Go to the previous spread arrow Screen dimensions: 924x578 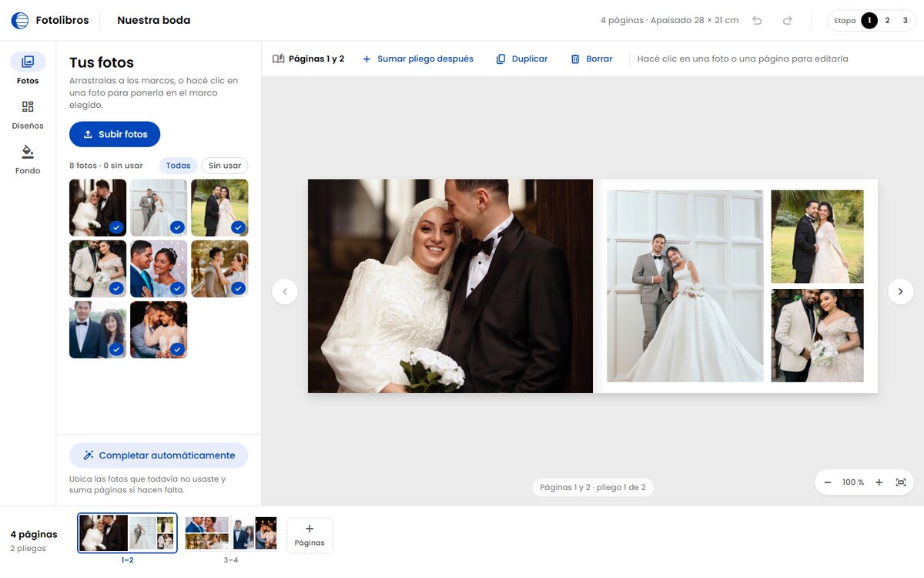(285, 291)
